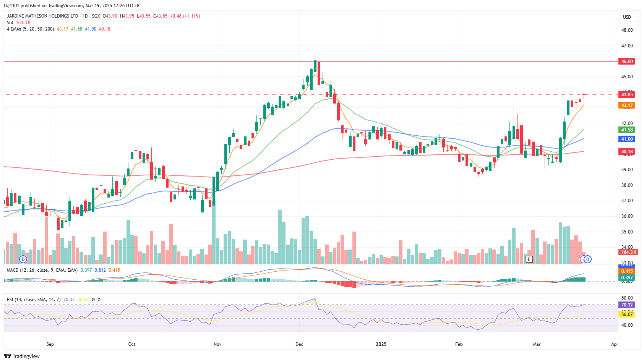Click the 37.00 price scale label
This screenshot has height=363, width=644.
point(627,201)
